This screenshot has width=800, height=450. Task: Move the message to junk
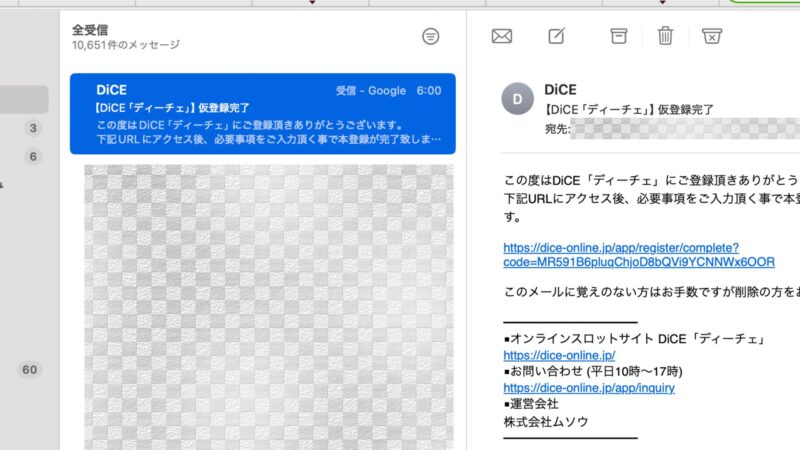pyautogui.click(x=711, y=36)
